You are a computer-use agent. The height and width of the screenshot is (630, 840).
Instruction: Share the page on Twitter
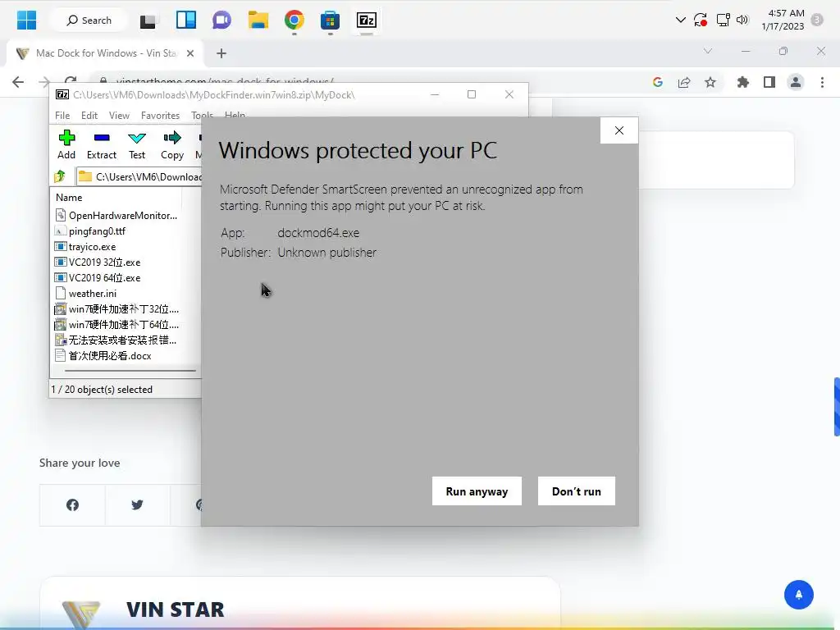[x=137, y=504]
